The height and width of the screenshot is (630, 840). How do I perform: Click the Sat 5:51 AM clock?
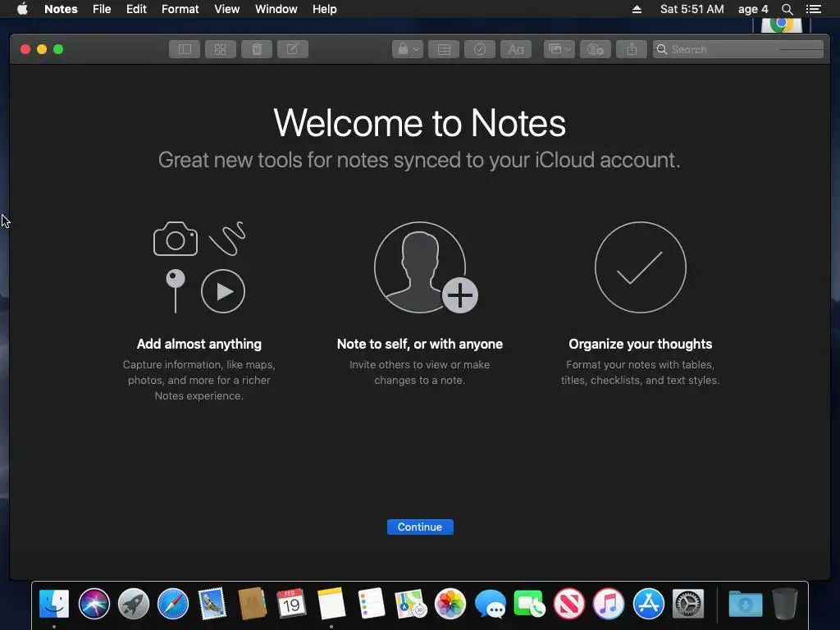pyautogui.click(x=692, y=9)
